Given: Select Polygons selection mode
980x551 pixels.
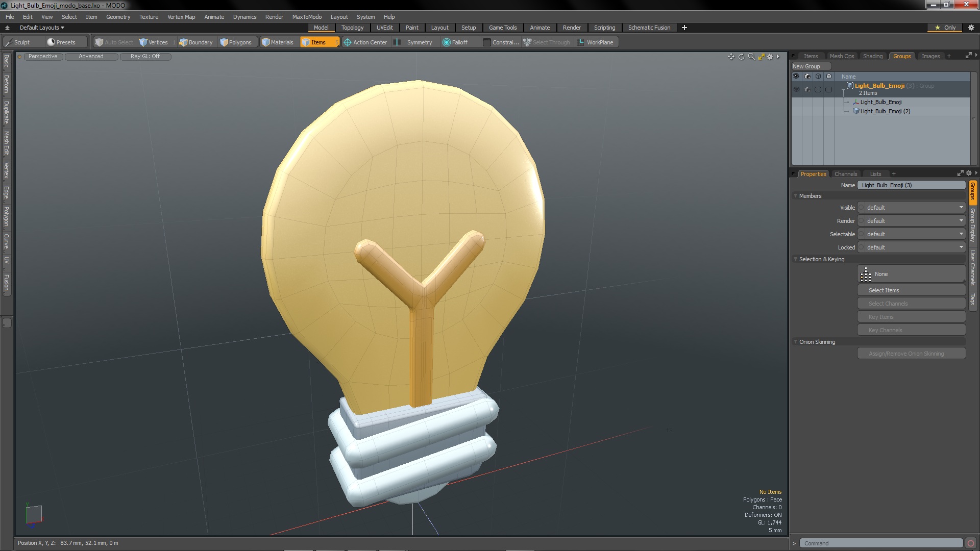Looking at the screenshot, I should pos(236,42).
